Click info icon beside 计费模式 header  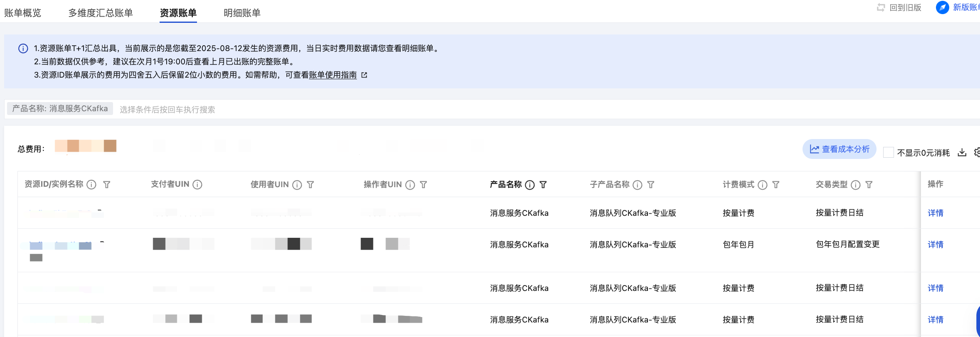[x=762, y=185]
